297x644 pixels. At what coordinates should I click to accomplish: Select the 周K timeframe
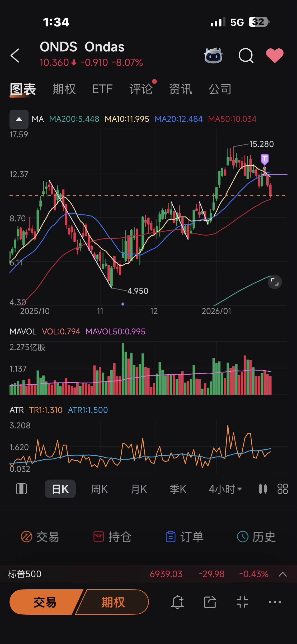click(99, 489)
